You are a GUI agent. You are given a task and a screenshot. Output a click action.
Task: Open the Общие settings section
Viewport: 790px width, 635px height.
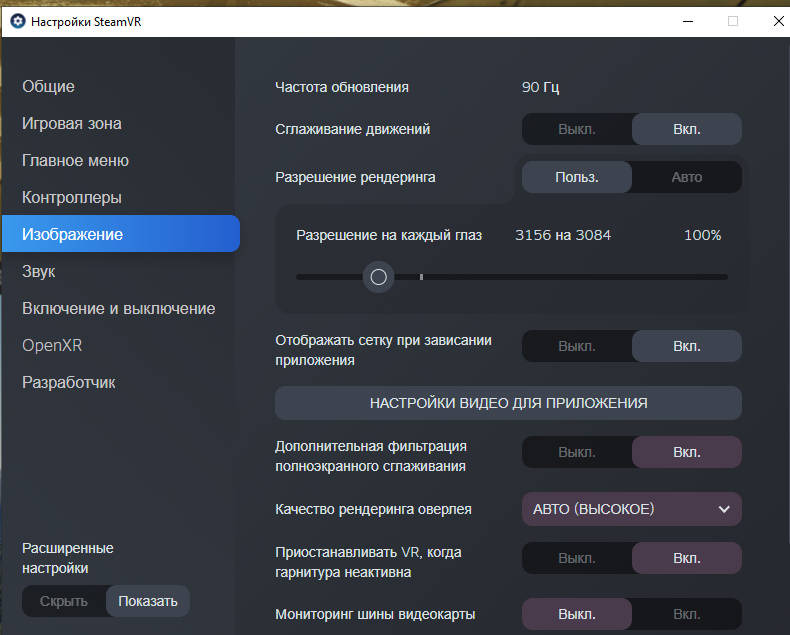[48, 86]
